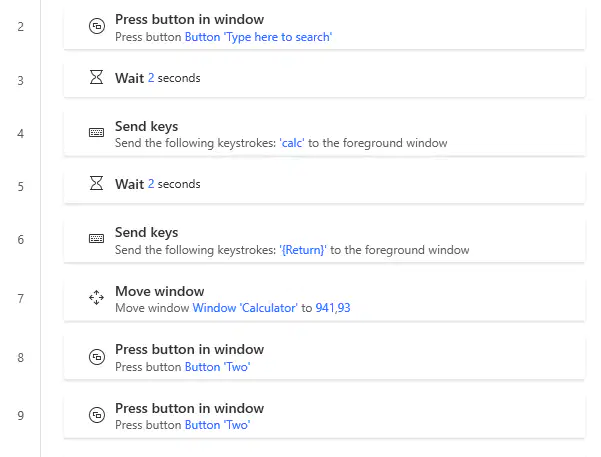Click the hourglass icon on step 3
601x457 pixels.
(x=96, y=77)
